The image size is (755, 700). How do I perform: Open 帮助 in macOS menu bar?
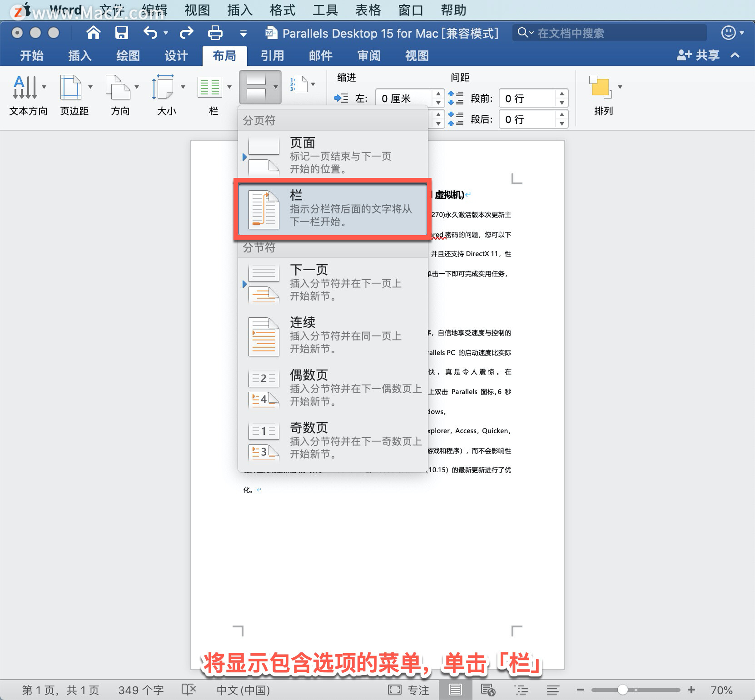[453, 10]
